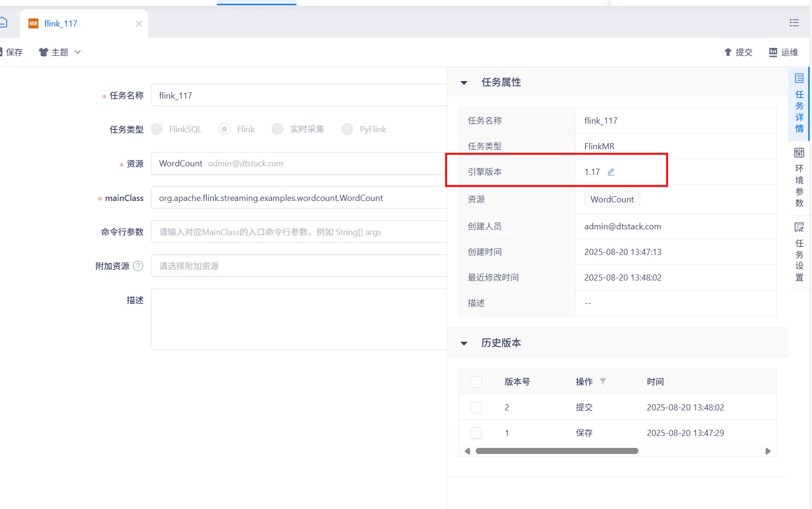Click the 提交 submit button
812x509 pixels.
point(738,52)
